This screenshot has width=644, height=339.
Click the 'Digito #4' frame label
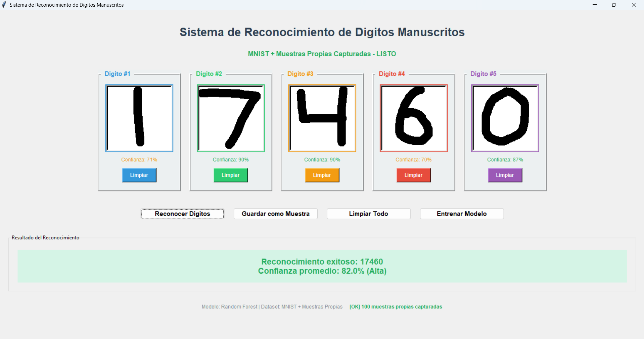click(392, 74)
